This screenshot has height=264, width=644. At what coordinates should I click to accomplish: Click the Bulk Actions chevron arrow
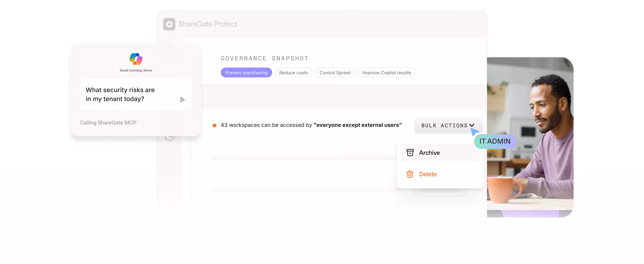point(472,125)
